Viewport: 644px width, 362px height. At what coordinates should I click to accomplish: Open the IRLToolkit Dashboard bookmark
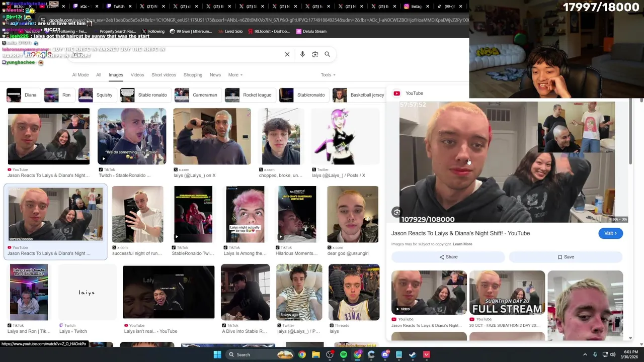pyautogui.click(x=268, y=31)
